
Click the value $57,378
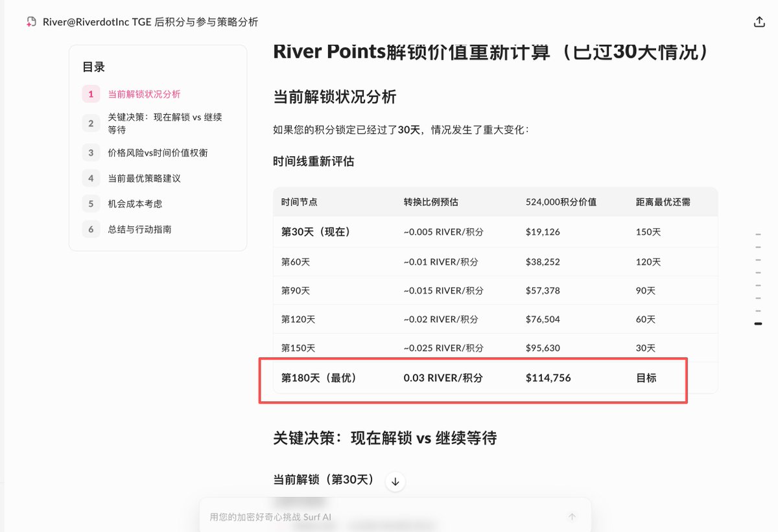pyautogui.click(x=543, y=291)
